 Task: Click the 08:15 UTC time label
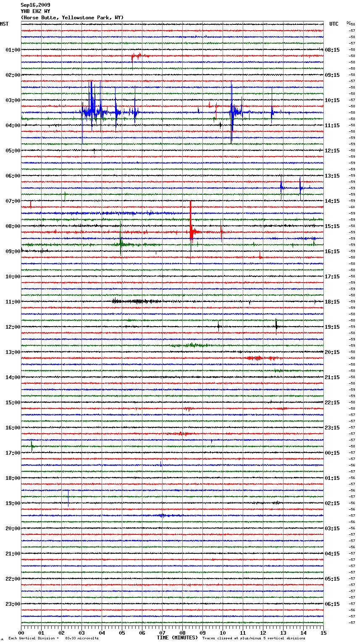pyautogui.click(x=332, y=50)
